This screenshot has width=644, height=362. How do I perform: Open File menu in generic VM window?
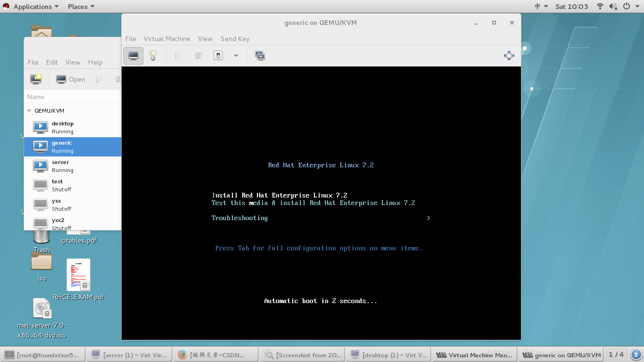131,39
